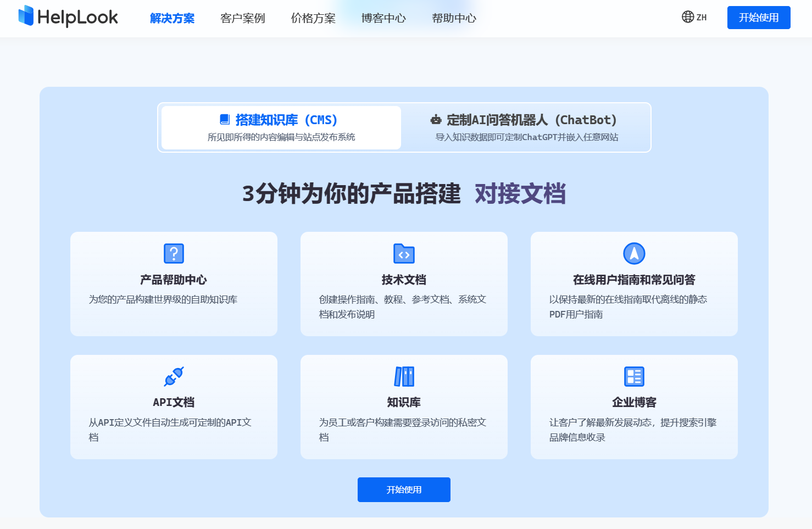Select the 技术文档 code folder icon
Viewport: 812px width, 529px height.
click(x=404, y=253)
